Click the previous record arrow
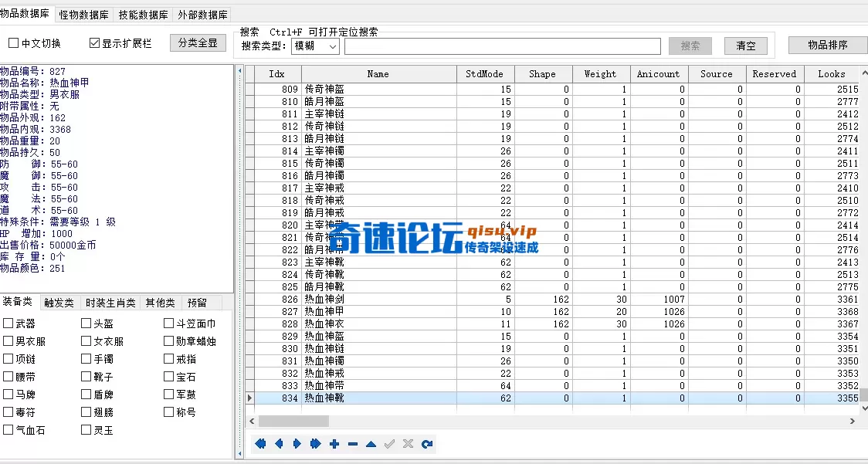Viewport: 868px width, 464px height. (x=279, y=444)
